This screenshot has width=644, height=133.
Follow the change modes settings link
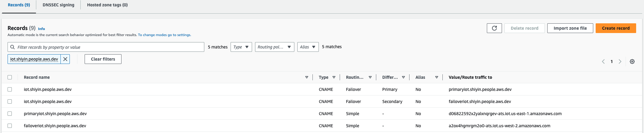164,35
